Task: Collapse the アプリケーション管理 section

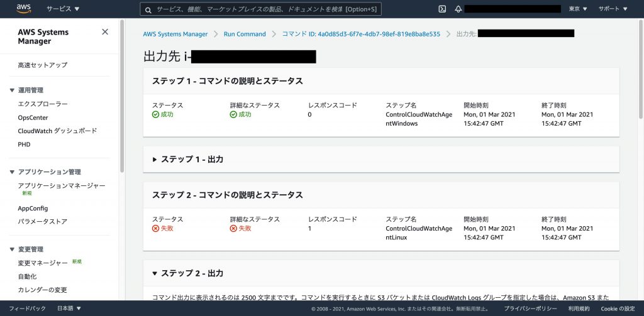Action: [12, 172]
